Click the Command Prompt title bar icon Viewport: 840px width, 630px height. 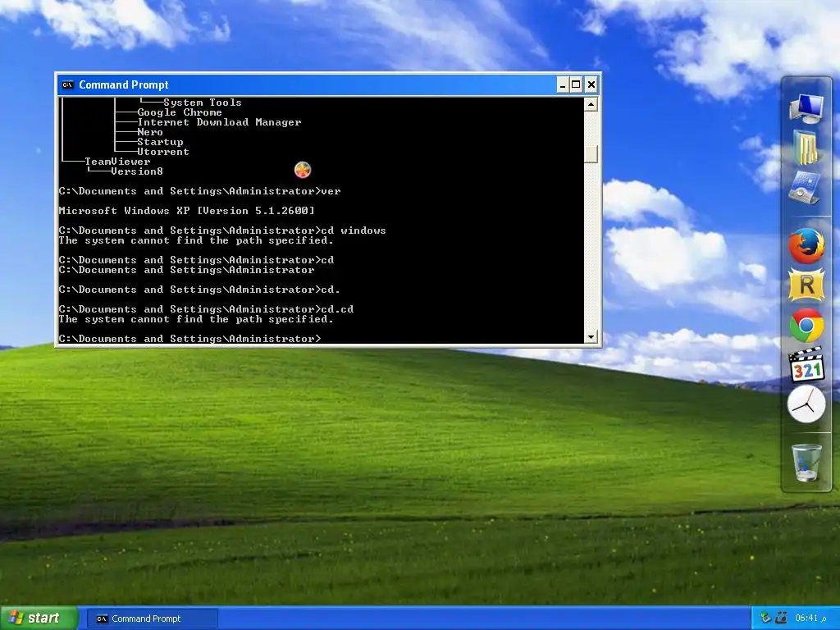tap(67, 84)
